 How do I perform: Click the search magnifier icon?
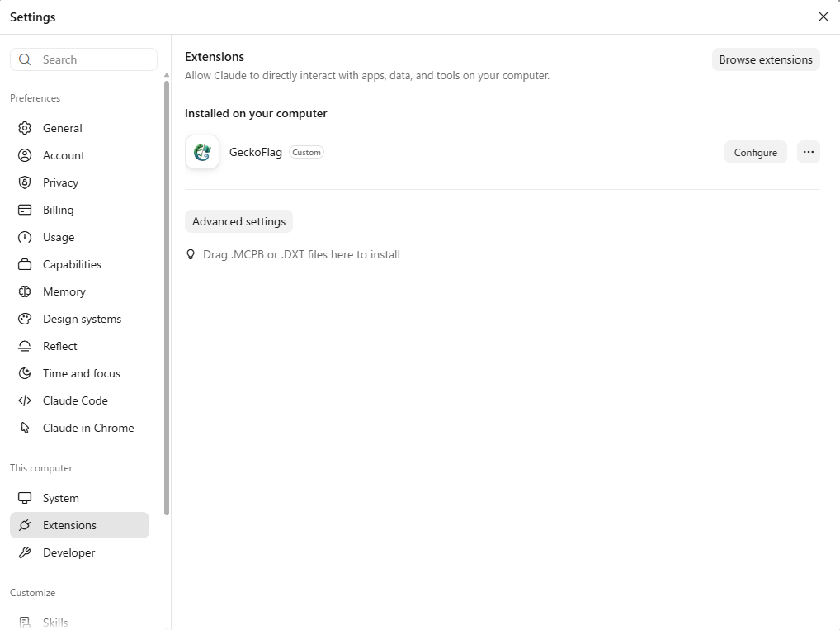(x=25, y=59)
